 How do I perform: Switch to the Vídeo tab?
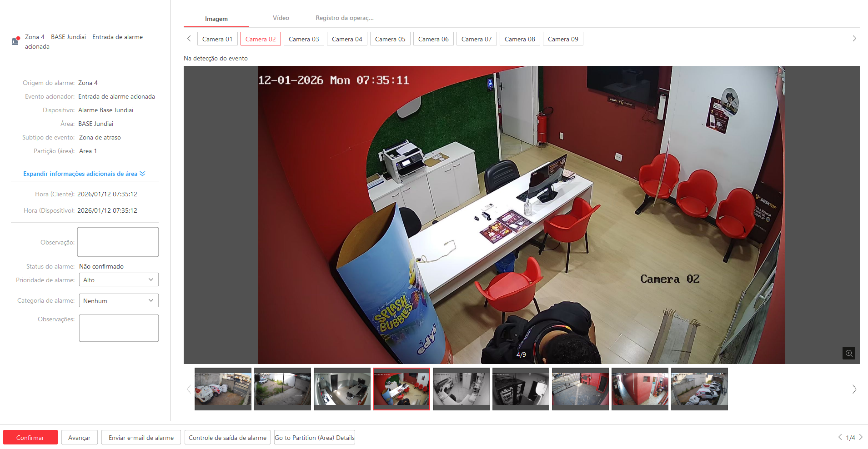281,18
